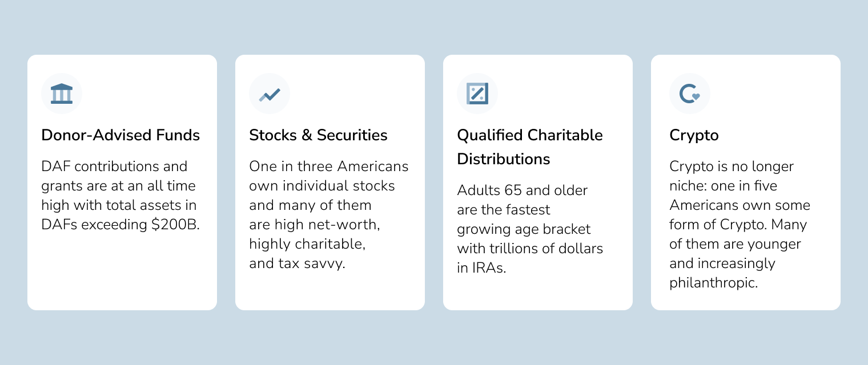Click the "Crypto is no longer niche" paragraph

(740, 225)
